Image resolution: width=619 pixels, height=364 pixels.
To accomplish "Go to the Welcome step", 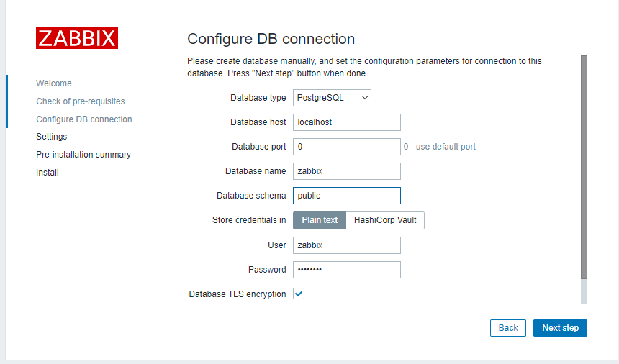I will (54, 83).
